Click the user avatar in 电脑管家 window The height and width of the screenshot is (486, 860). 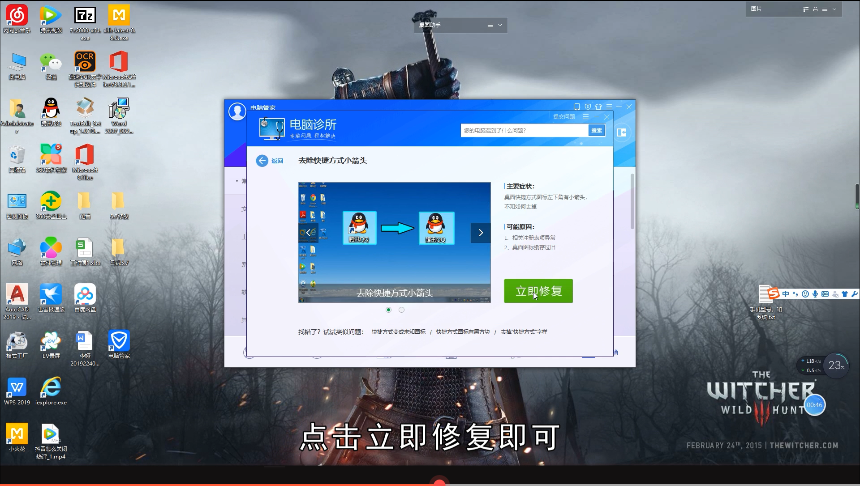tap(237, 111)
